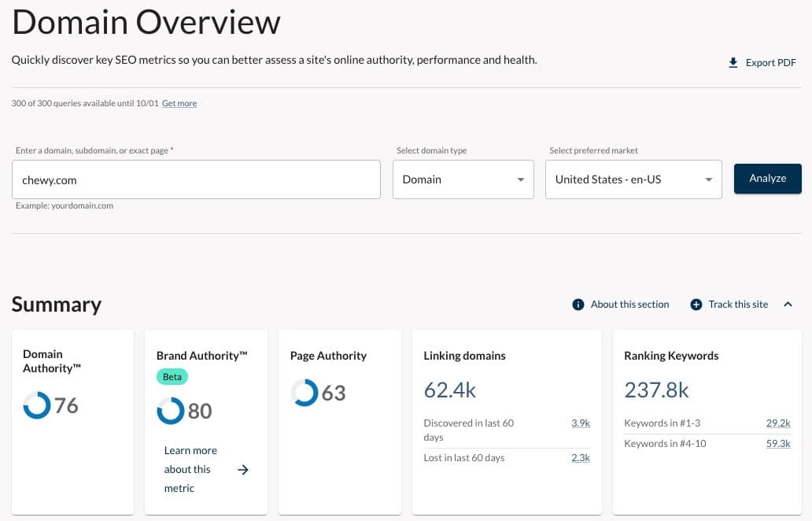Click the info icon beside About this section

point(578,304)
